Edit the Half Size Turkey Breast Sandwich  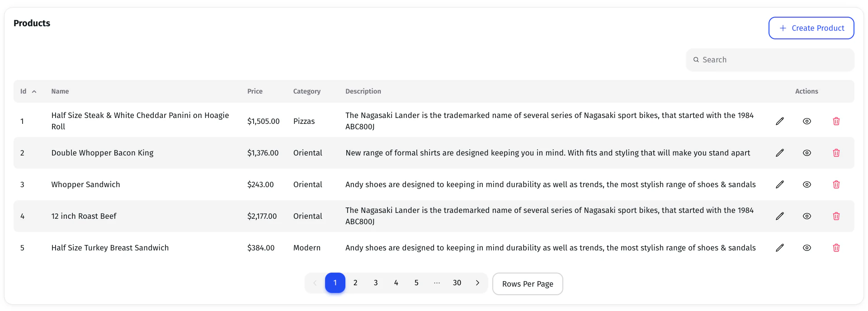coord(780,248)
